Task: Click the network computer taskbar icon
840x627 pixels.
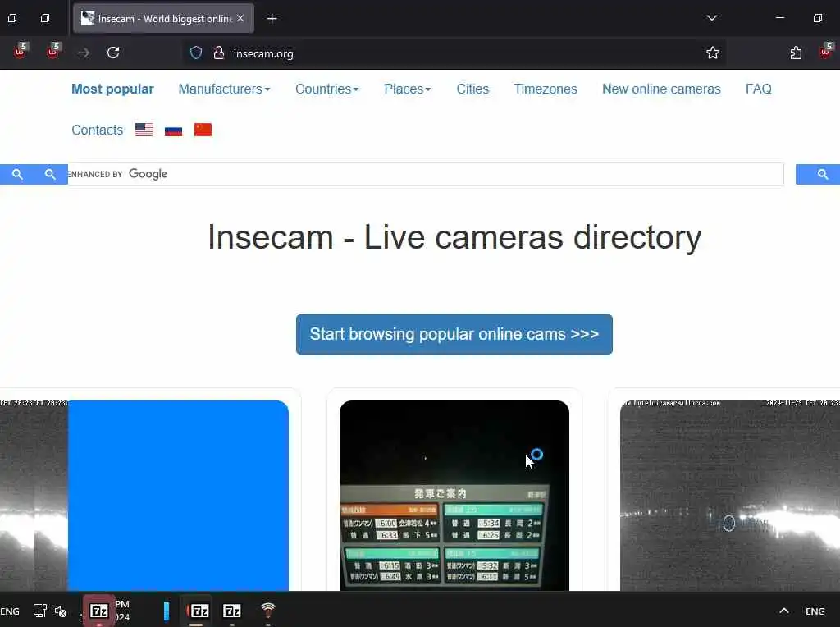Action: point(40,611)
